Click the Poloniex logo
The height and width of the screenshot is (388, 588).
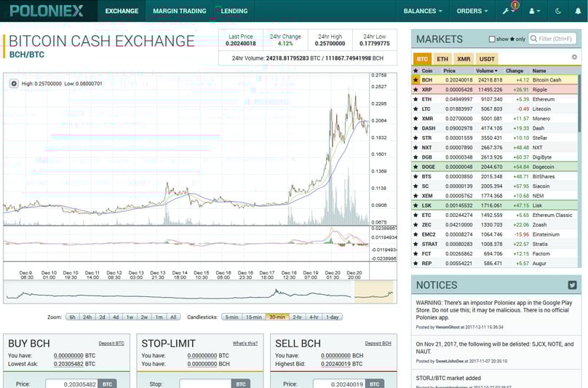pyautogui.click(x=47, y=10)
